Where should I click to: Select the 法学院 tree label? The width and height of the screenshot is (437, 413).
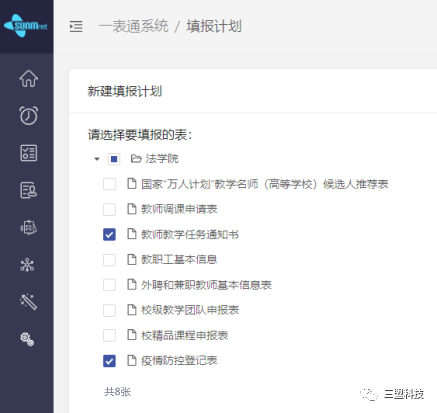162,158
